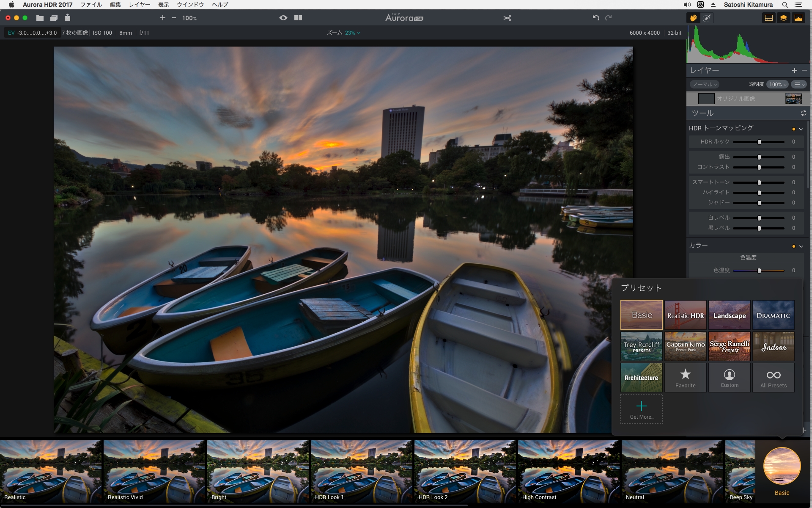Open the zoom 23% dropdown

352,33
